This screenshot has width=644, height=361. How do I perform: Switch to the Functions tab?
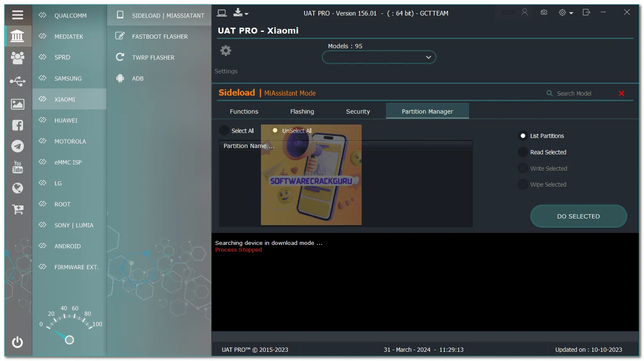244,112
